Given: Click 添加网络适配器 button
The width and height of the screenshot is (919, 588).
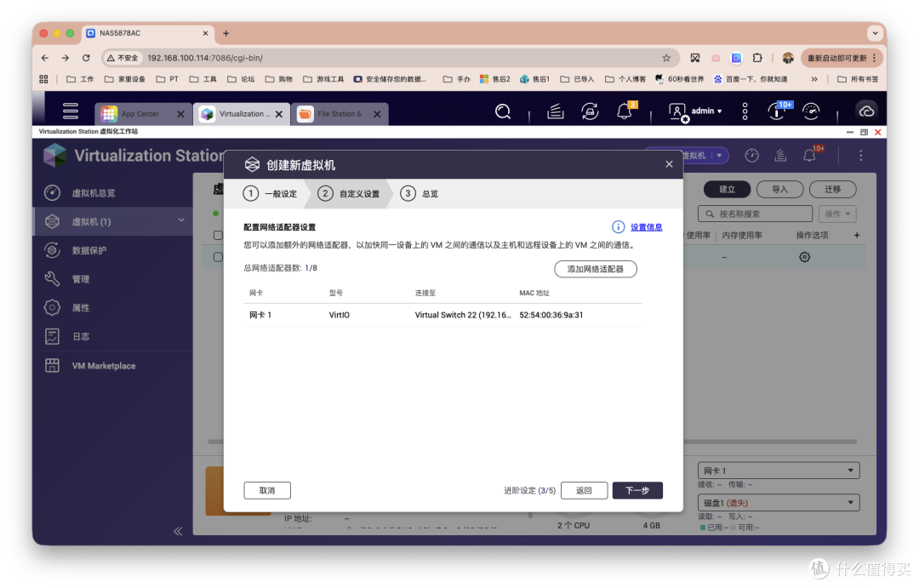Looking at the screenshot, I should pos(596,269).
